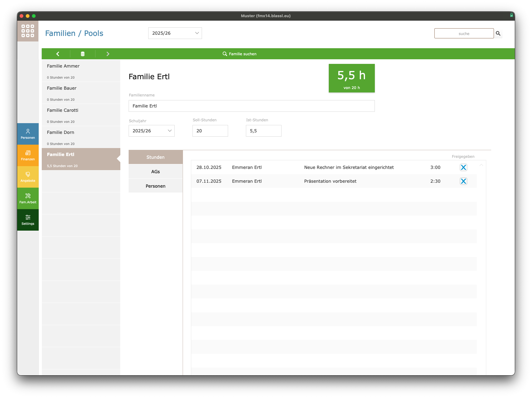The height and width of the screenshot is (398, 532).
Task: Open the app grid home icon
Action: click(x=28, y=31)
